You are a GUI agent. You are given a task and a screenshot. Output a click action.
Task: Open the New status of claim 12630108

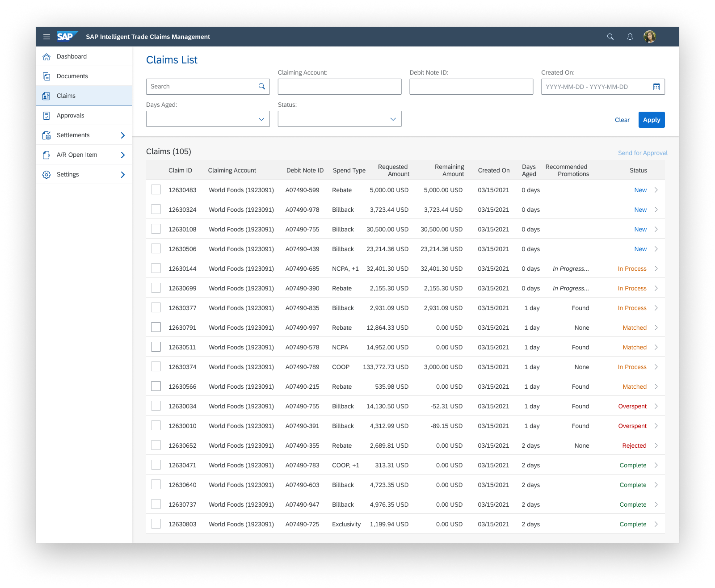(640, 229)
